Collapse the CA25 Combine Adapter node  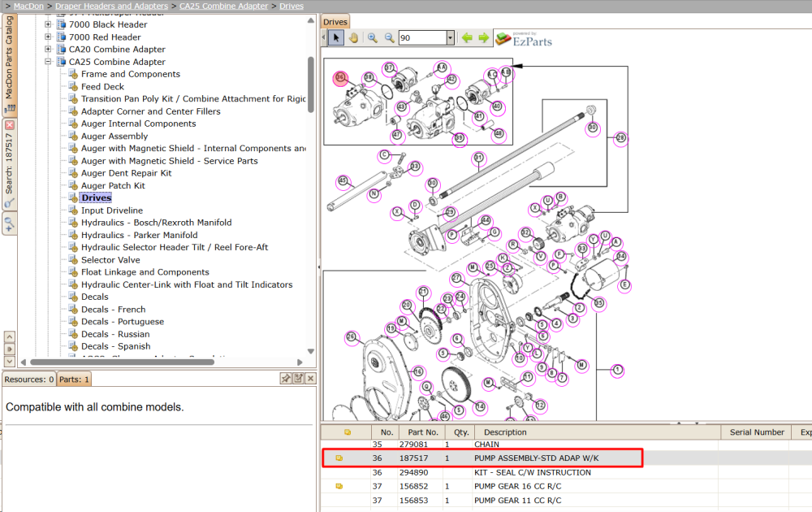[x=48, y=62]
